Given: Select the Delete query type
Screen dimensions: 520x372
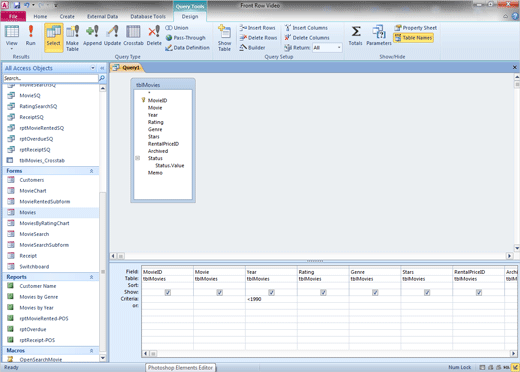Looking at the screenshot, I should click(154, 35).
